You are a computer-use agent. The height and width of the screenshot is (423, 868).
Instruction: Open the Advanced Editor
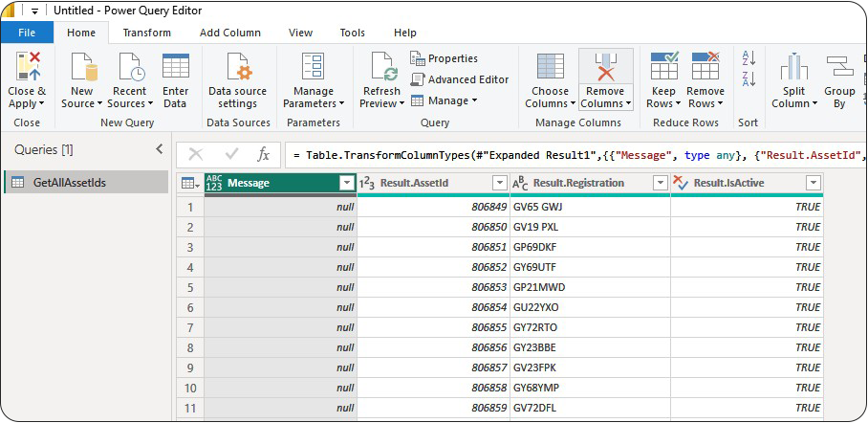click(459, 79)
